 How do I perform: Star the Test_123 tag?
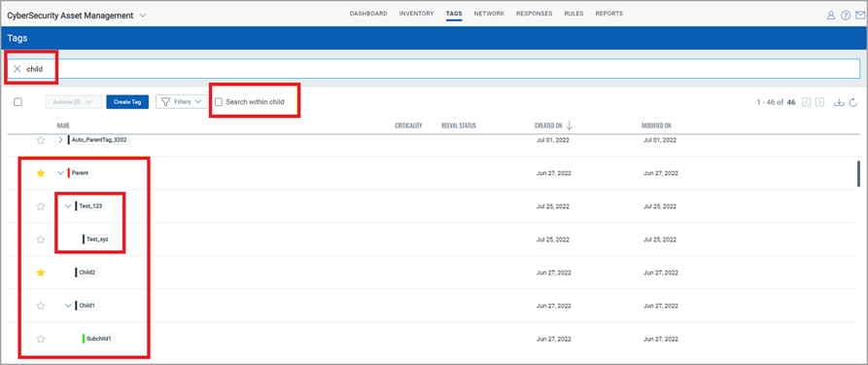(41, 206)
